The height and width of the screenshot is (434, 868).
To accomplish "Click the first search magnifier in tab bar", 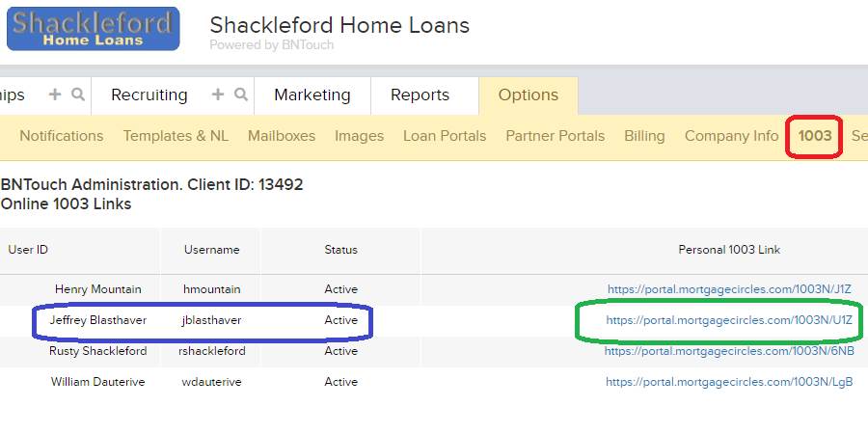I will click(78, 95).
